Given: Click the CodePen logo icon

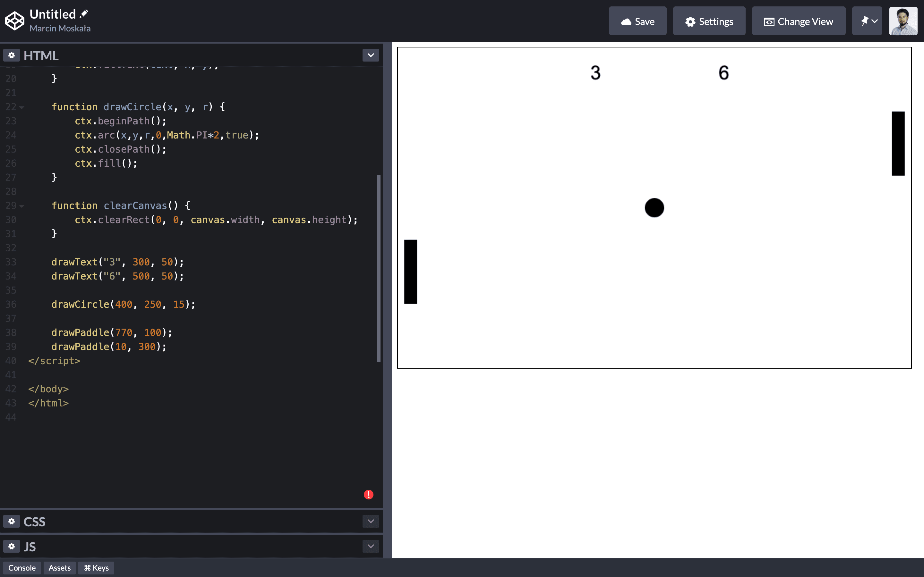Looking at the screenshot, I should [x=14, y=21].
